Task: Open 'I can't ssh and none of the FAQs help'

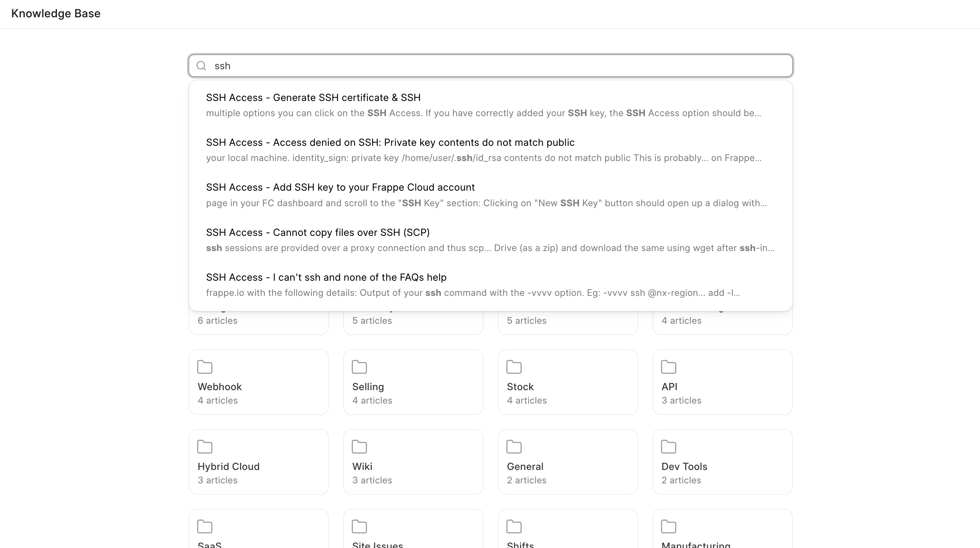Action: (327, 278)
